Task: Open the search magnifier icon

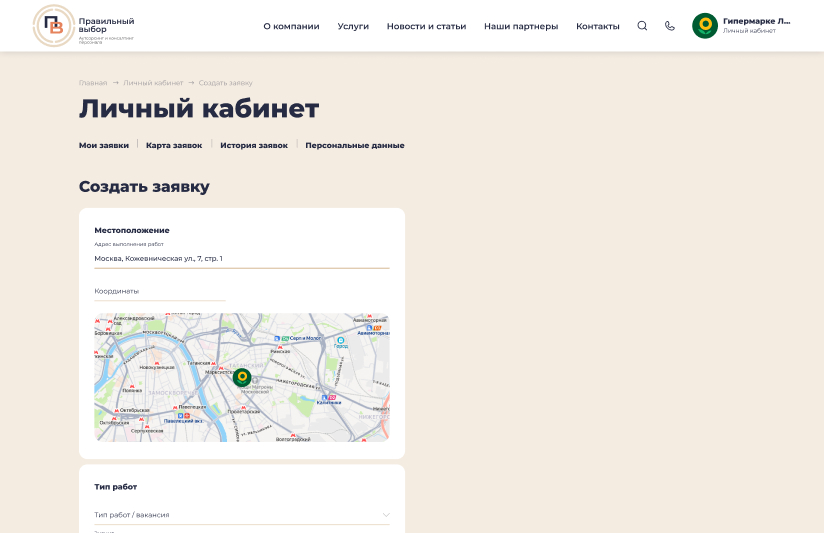Action: (642, 26)
